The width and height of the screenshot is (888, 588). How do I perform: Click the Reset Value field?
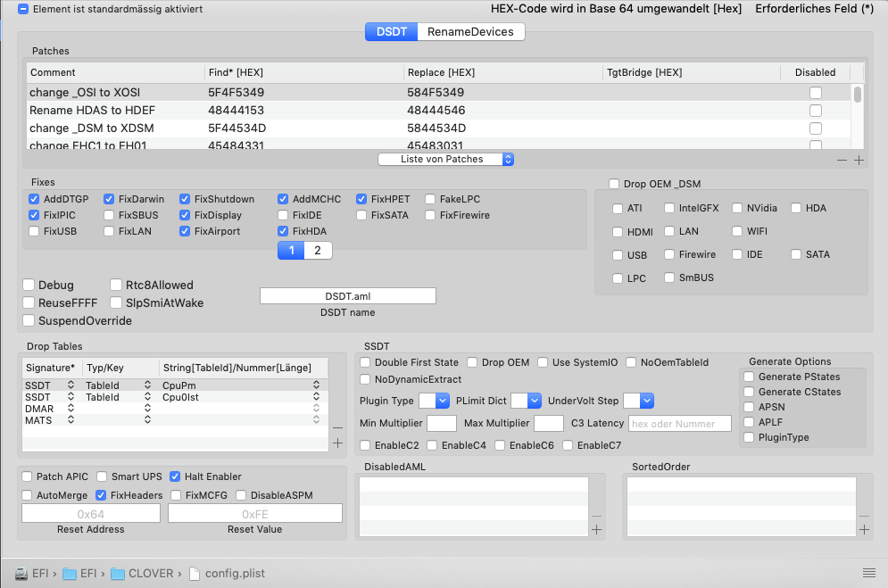coord(255,513)
